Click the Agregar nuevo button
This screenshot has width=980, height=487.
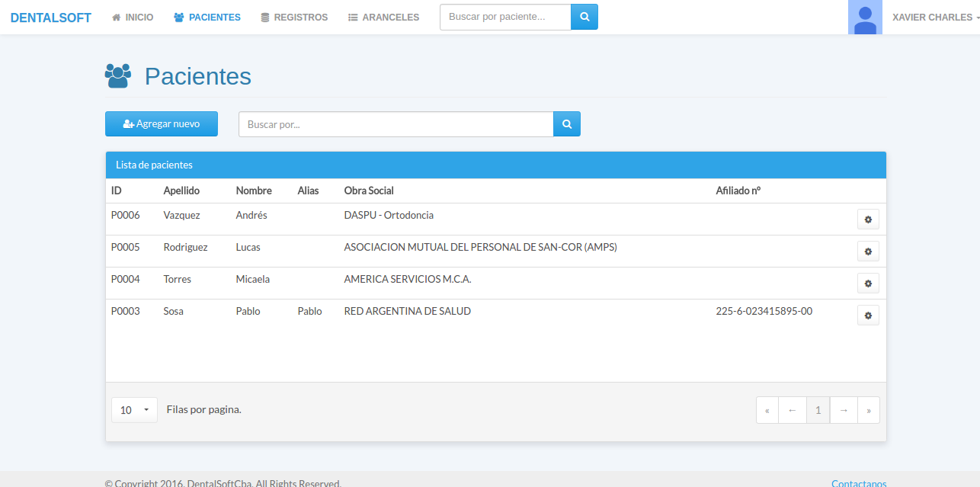click(x=162, y=124)
